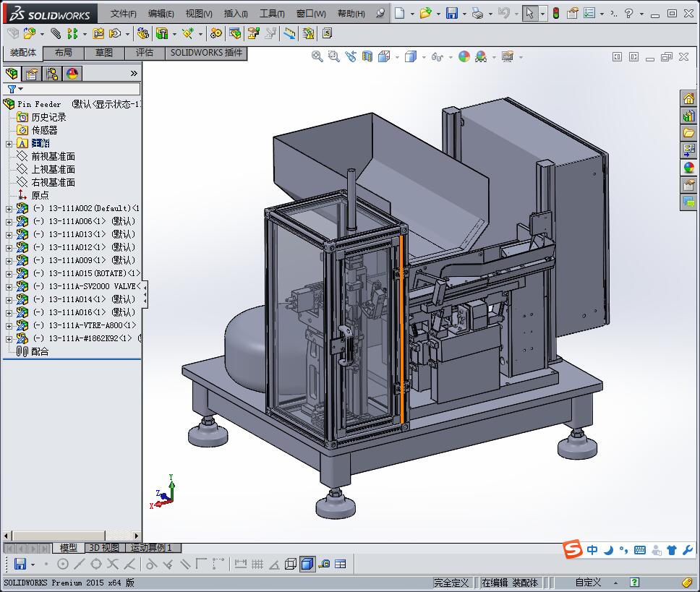Click the Apply Scene icon
The image size is (700, 592).
click(481, 56)
